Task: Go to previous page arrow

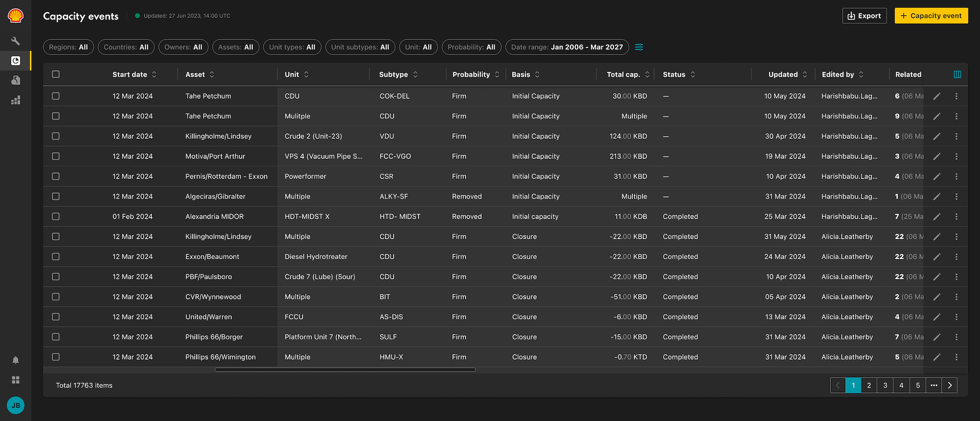Action: click(x=838, y=385)
